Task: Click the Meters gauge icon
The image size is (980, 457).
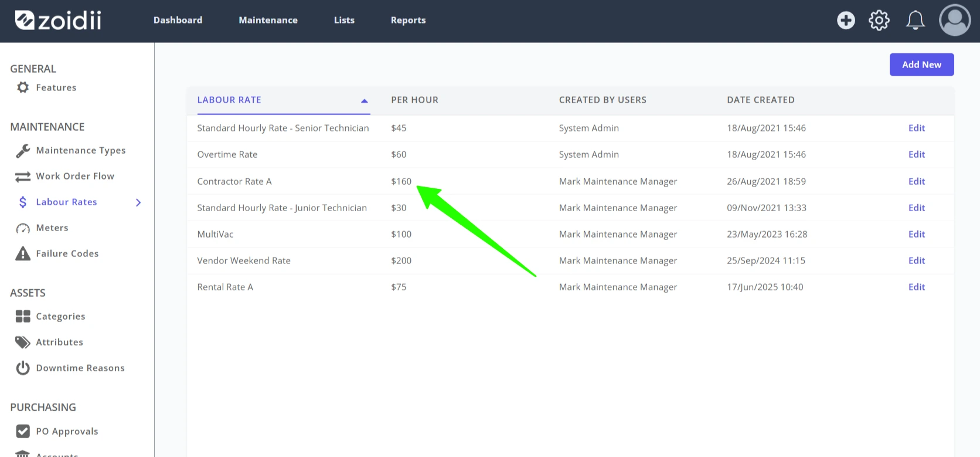Action: (23, 228)
